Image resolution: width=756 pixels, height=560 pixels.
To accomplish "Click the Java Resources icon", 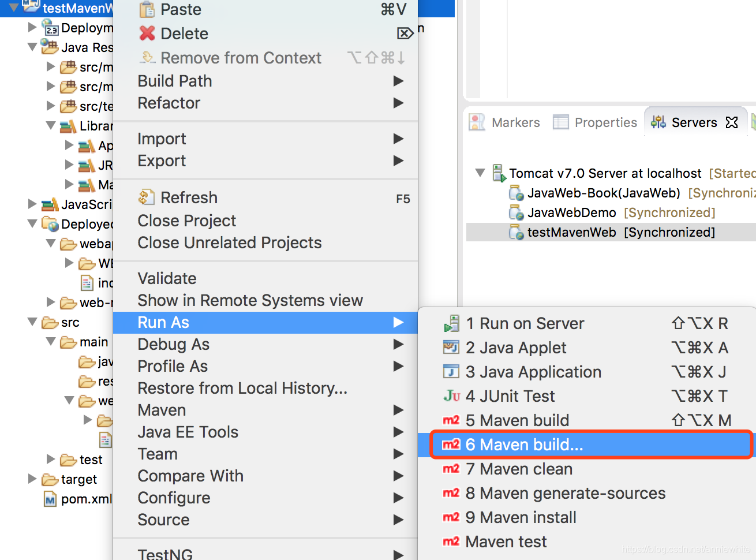I will click(x=50, y=47).
